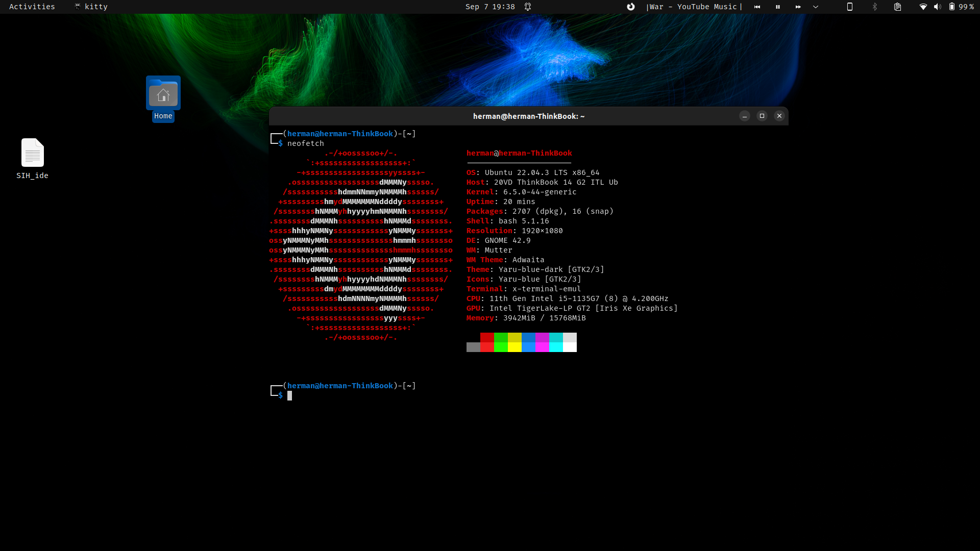Click the War - YouTube Music track label

(693, 7)
